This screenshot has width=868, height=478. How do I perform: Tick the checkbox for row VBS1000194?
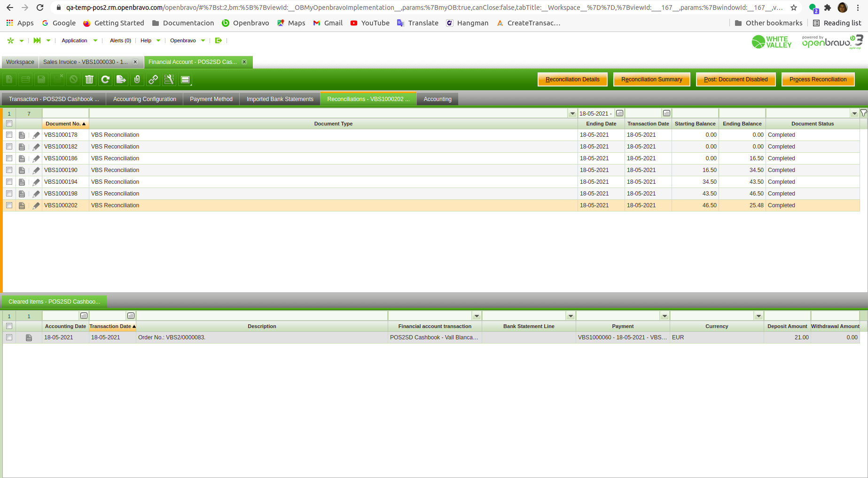[x=9, y=182]
